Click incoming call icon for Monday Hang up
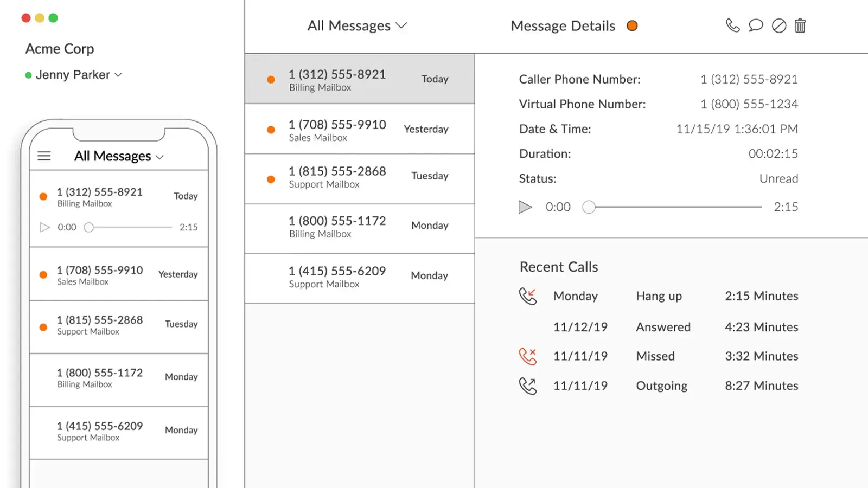 [528, 296]
